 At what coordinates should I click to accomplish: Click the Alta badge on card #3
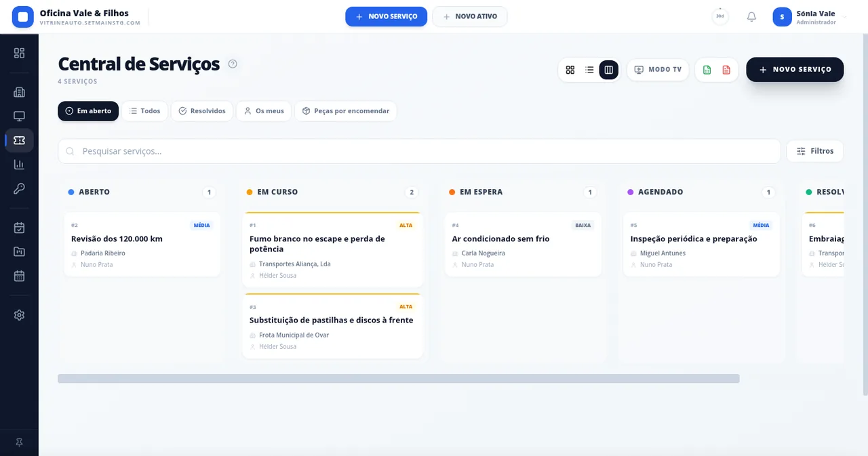tap(406, 307)
